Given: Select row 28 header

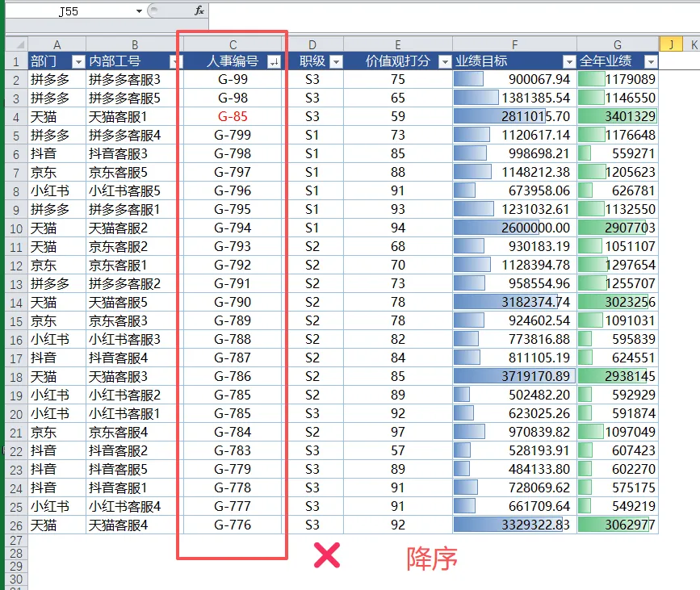Looking at the screenshot, I should pyautogui.click(x=16, y=554).
